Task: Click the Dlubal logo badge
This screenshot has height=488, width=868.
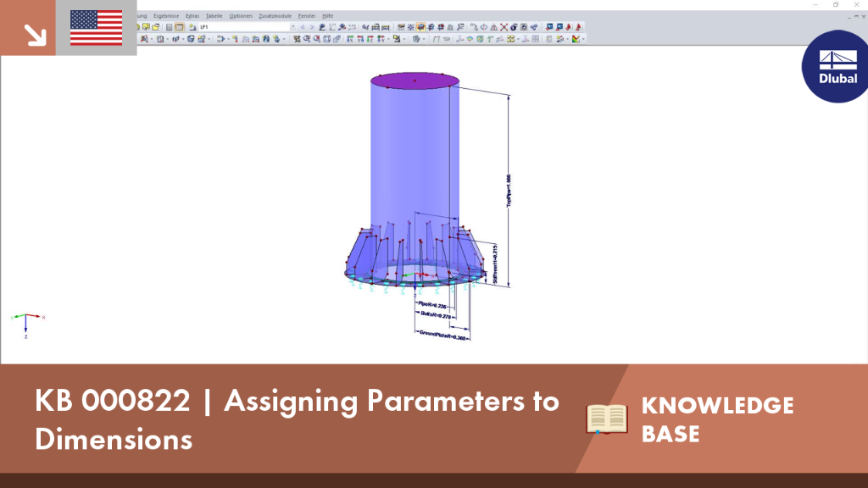Action: 836,66
